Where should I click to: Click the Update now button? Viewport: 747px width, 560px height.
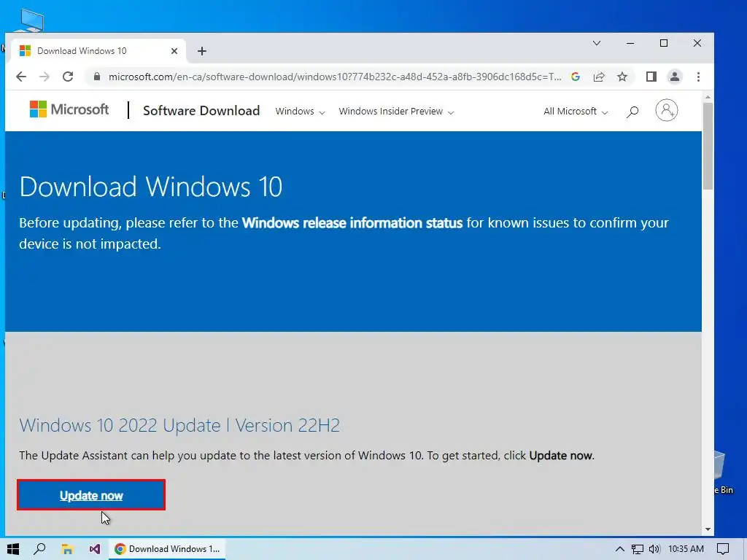pos(91,495)
